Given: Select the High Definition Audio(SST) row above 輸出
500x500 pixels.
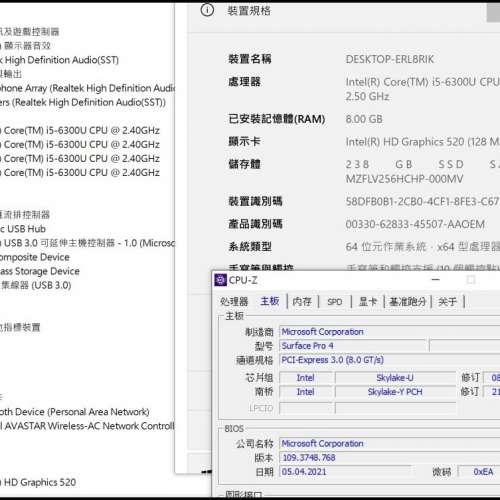Looking at the screenshot, I should coord(59,60).
